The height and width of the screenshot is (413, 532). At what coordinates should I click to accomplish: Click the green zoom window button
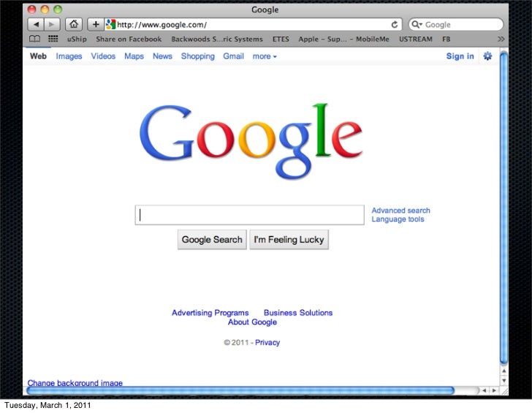click(x=58, y=10)
